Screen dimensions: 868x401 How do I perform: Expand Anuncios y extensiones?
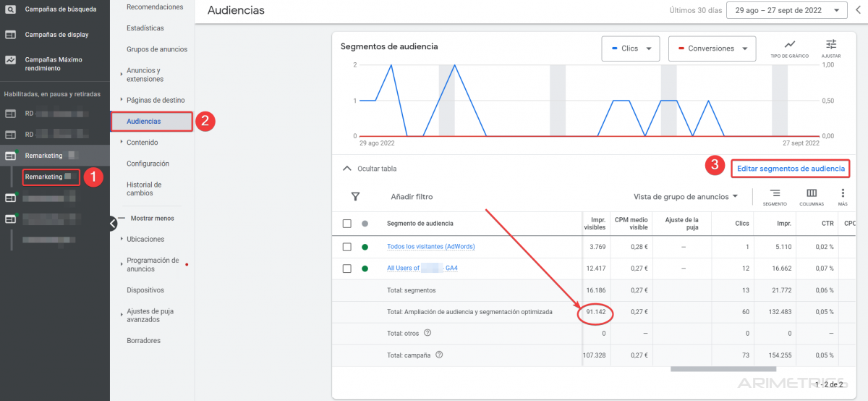pyautogui.click(x=122, y=74)
